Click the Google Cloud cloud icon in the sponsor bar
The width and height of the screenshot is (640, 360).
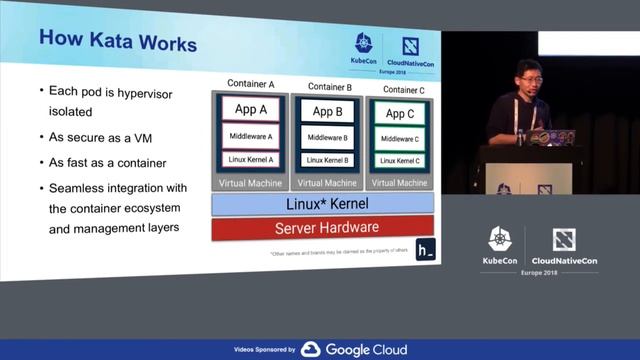click(x=311, y=350)
